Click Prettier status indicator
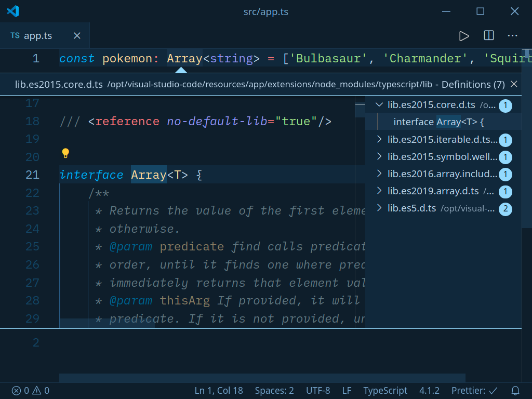Image resolution: width=532 pixels, height=399 pixels. [x=474, y=391]
